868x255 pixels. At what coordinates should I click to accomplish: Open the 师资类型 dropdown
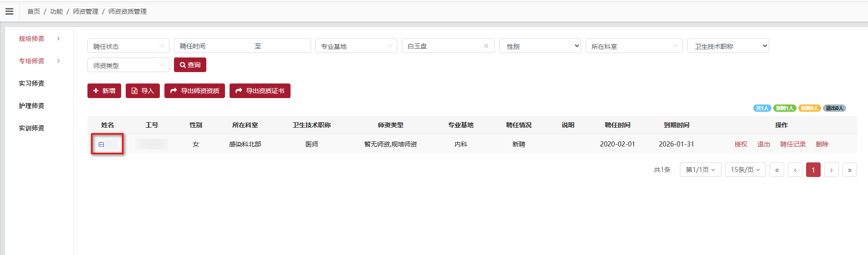click(x=128, y=65)
